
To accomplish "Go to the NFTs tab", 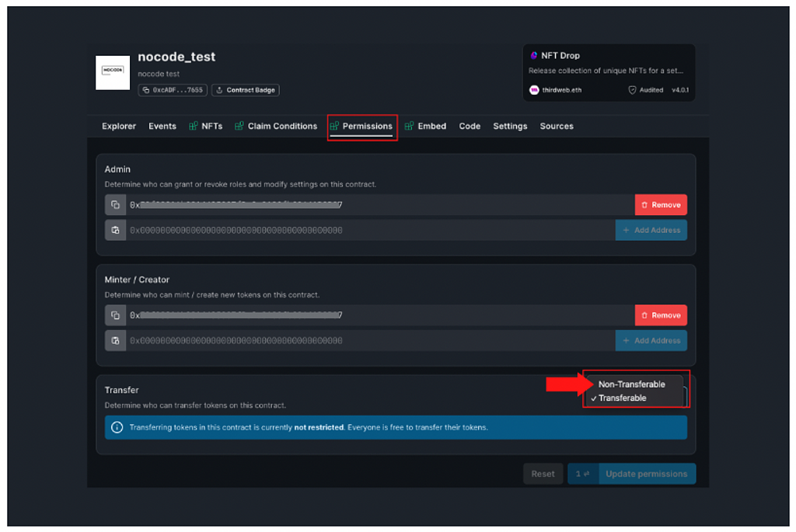I will 206,127.
